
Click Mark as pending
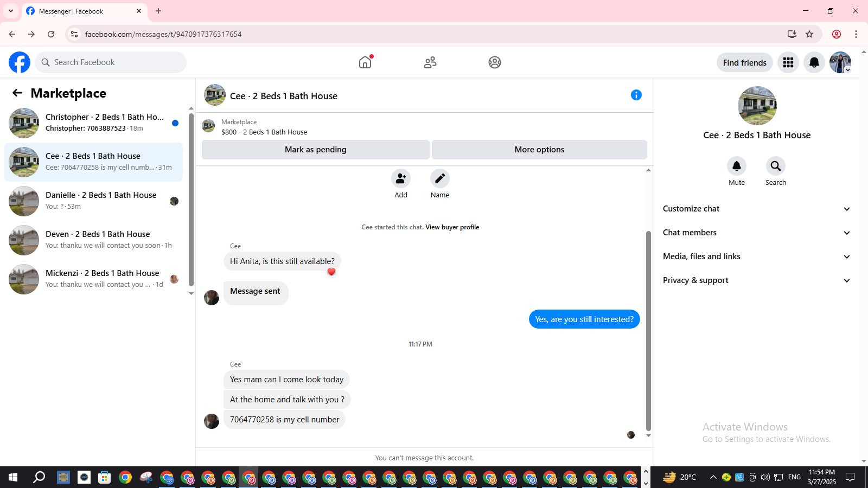(x=316, y=150)
